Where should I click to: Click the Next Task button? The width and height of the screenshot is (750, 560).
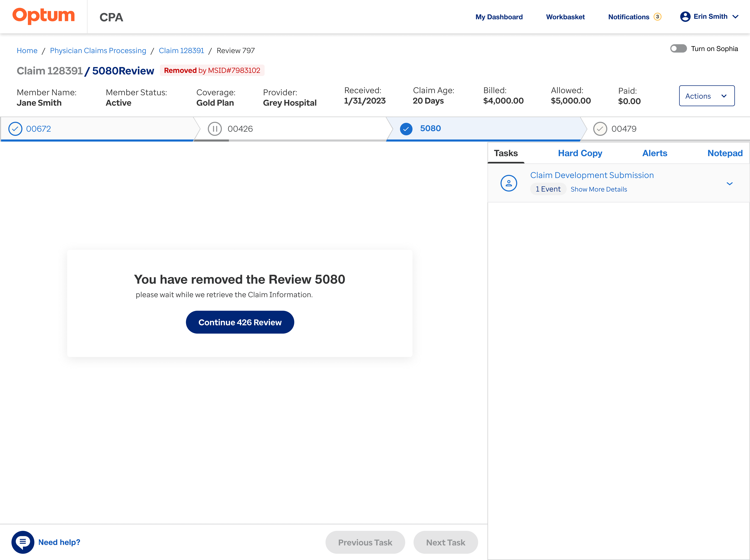445,542
